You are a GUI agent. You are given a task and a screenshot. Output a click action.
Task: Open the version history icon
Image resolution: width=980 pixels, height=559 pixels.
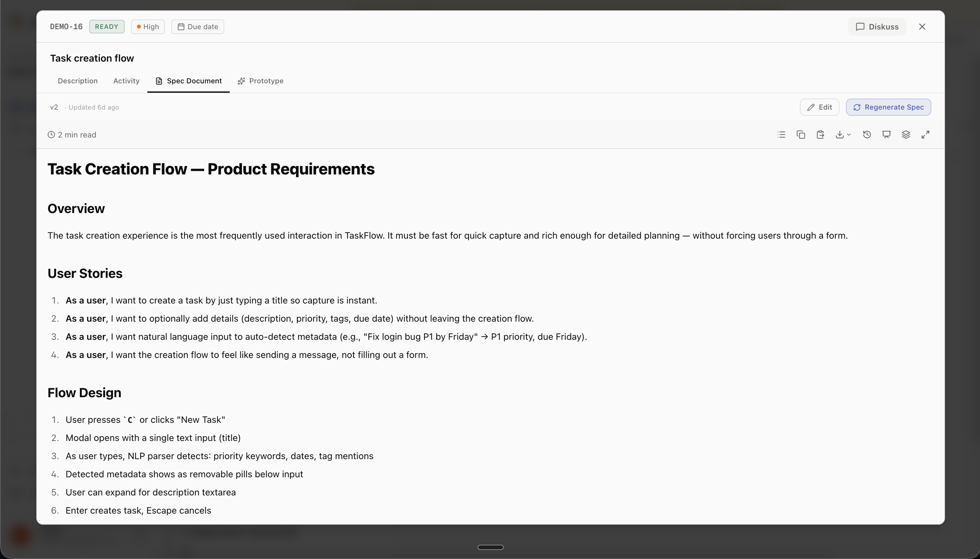pos(867,134)
